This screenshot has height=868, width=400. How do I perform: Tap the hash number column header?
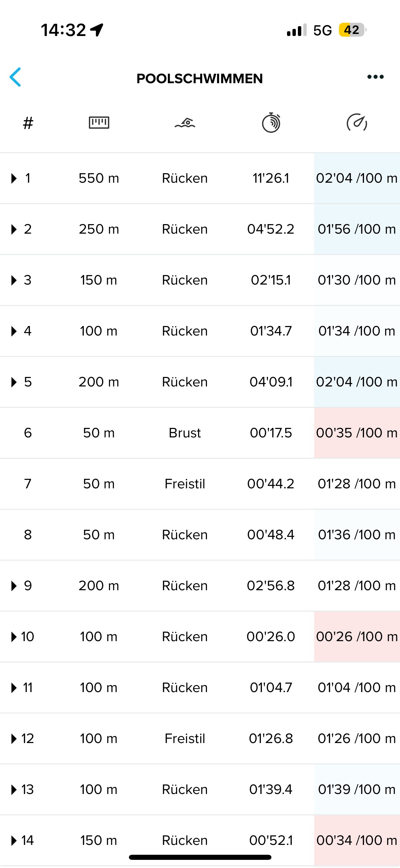[28, 123]
